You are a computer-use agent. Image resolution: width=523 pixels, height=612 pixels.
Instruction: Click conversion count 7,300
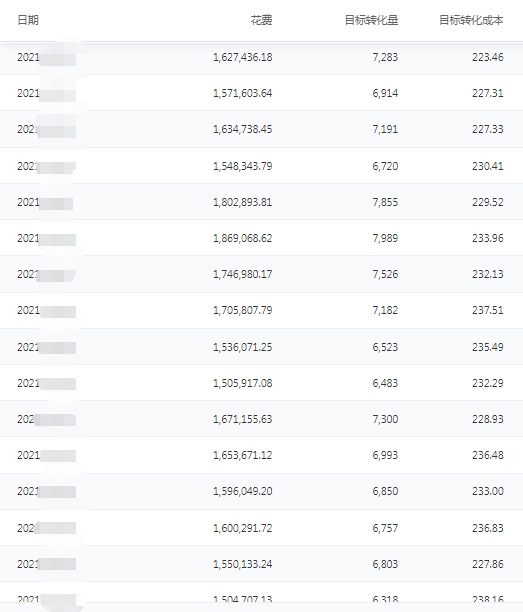(x=385, y=419)
